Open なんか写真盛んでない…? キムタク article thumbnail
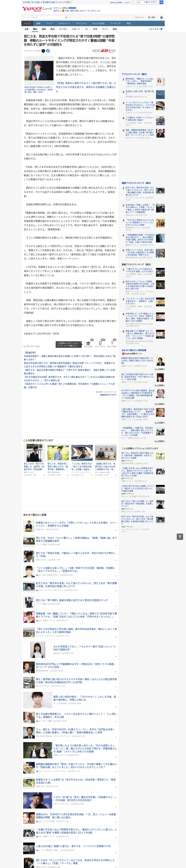Image resolution: width=186 pixels, height=868 pixels. pyautogui.click(x=38, y=650)
